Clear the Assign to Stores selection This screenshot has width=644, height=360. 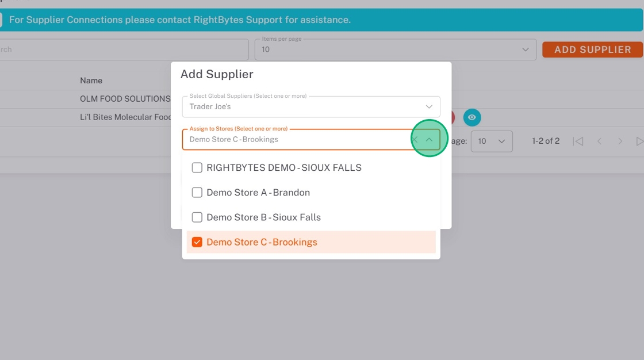click(415, 139)
